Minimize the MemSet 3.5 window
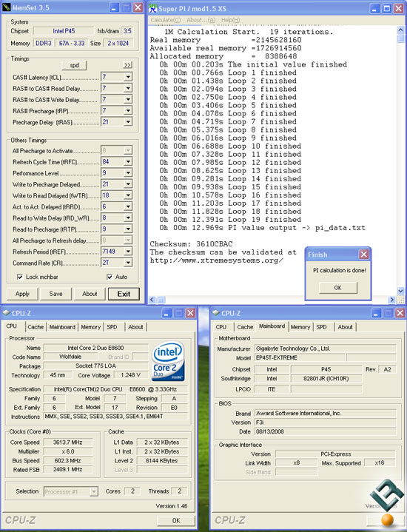This screenshot has width=407, height=532. pos(115,8)
